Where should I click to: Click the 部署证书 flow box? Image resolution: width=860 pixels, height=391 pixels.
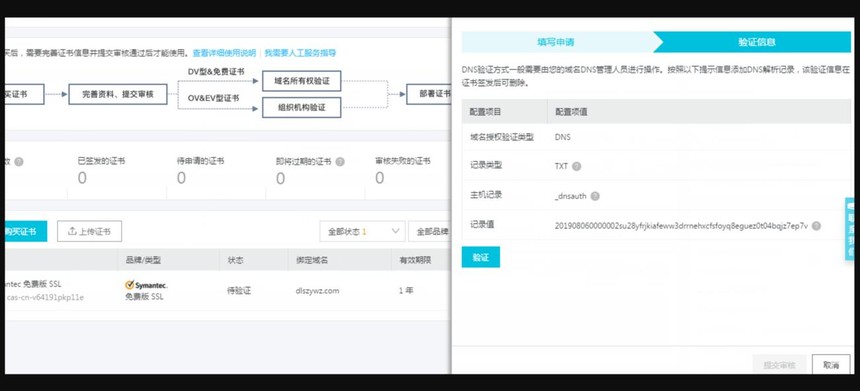click(x=429, y=94)
